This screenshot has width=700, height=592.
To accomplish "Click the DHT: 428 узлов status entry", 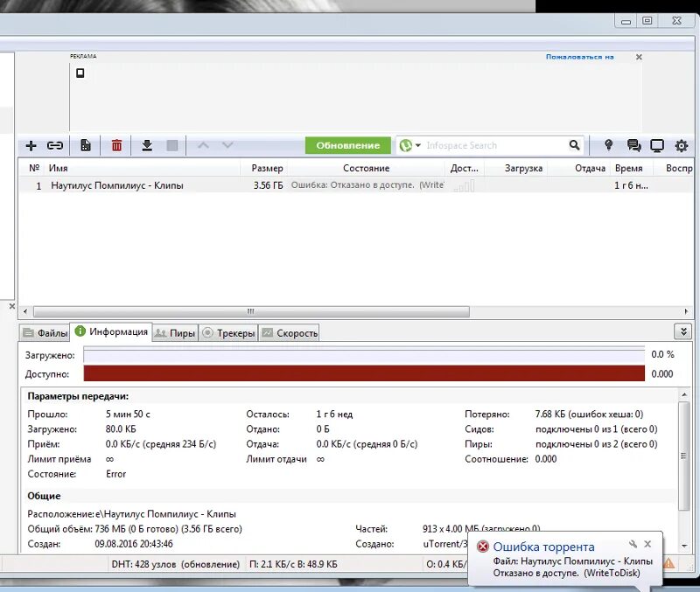I will point(176,564).
